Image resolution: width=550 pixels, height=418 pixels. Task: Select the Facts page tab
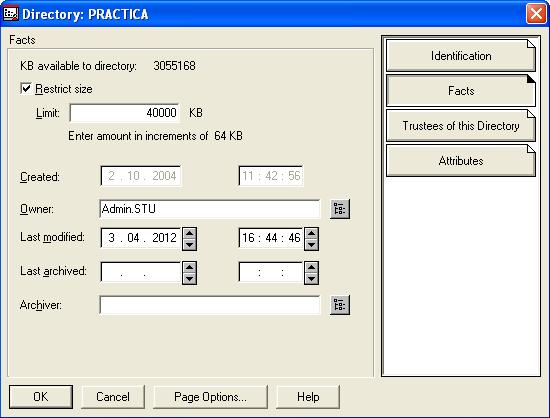point(461,91)
